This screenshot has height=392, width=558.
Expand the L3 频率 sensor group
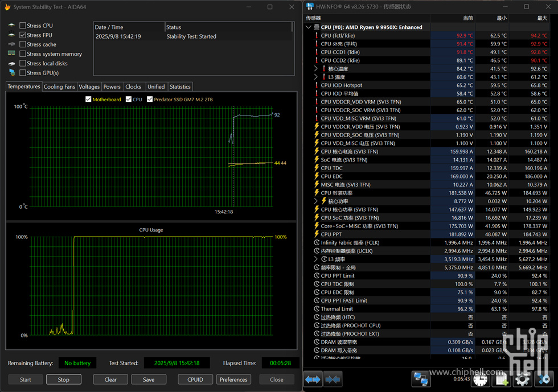click(x=315, y=259)
